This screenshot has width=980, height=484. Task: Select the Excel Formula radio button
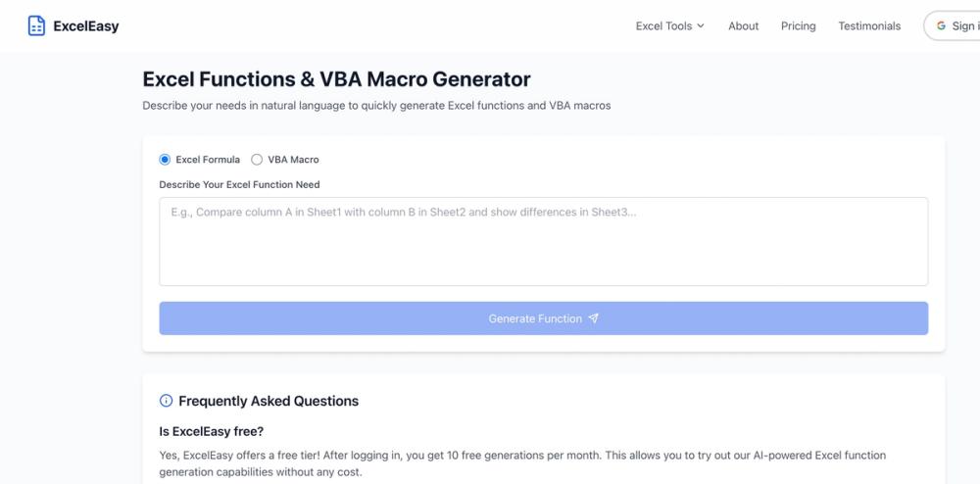pos(165,160)
